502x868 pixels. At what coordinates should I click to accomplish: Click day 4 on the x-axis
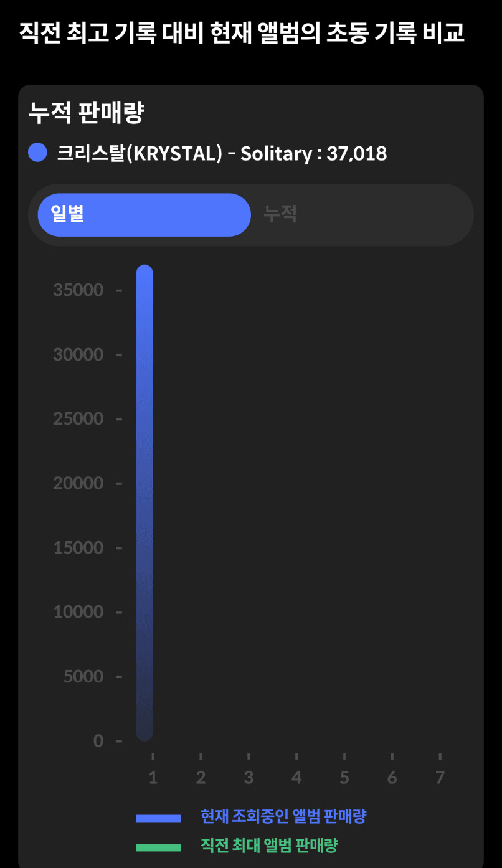click(x=296, y=778)
